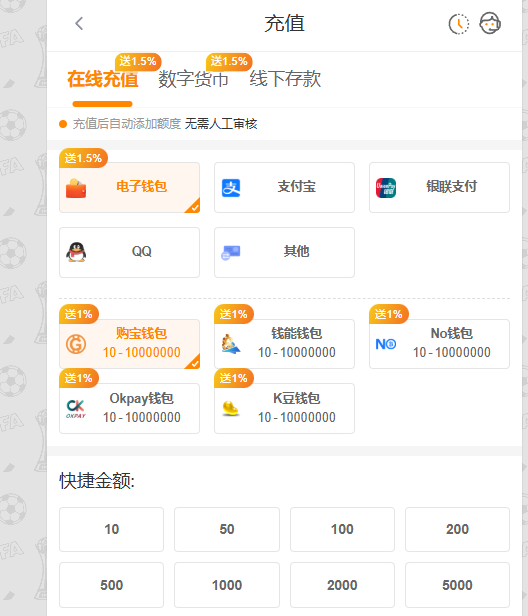Click the Okpay logo icon
Image resolution: width=528 pixels, height=616 pixels.
coord(76,409)
